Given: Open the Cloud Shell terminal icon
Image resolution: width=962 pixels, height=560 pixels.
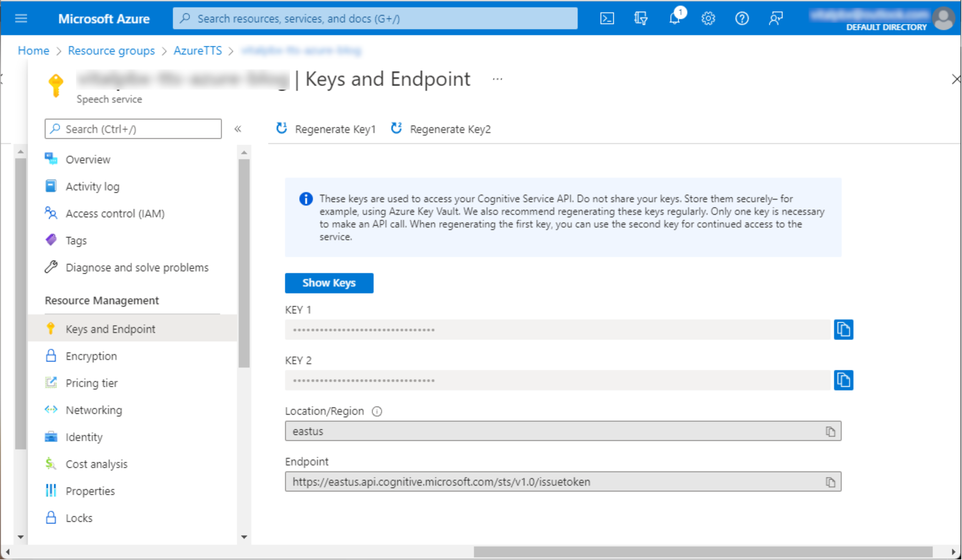Looking at the screenshot, I should [607, 18].
